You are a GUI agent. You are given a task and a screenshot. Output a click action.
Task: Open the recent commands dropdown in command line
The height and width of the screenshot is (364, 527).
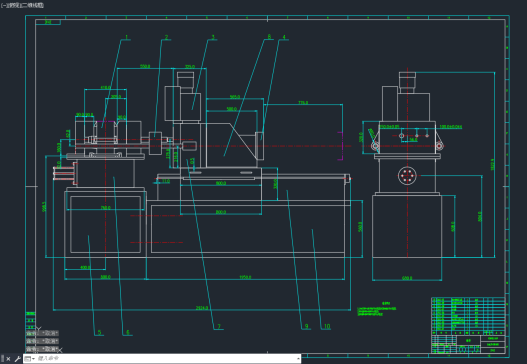(x=29, y=359)
